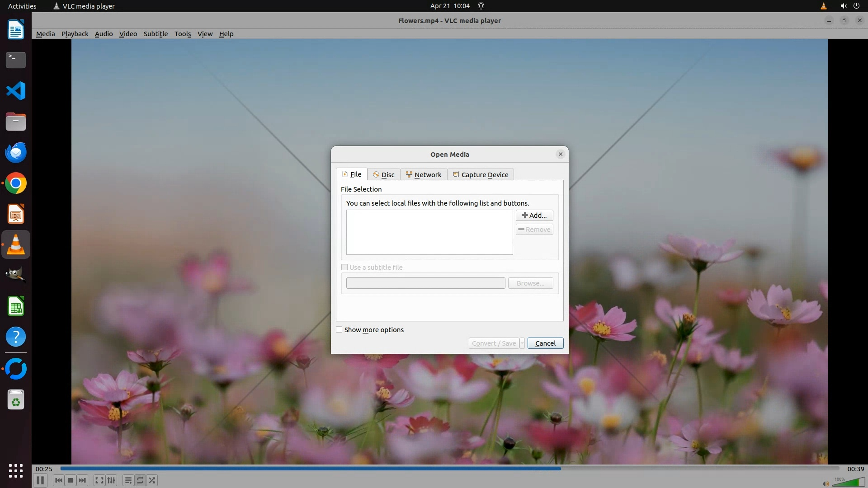Select the Disc tab
The height and width of the screenshot is (488, 868).
coord(384,175)
